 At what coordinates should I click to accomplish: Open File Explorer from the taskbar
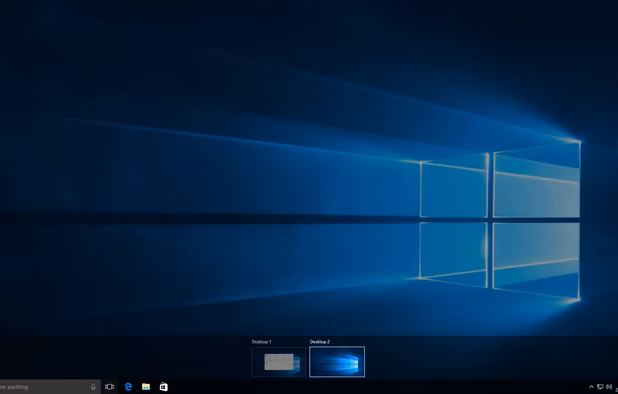[x=146, y=387]
